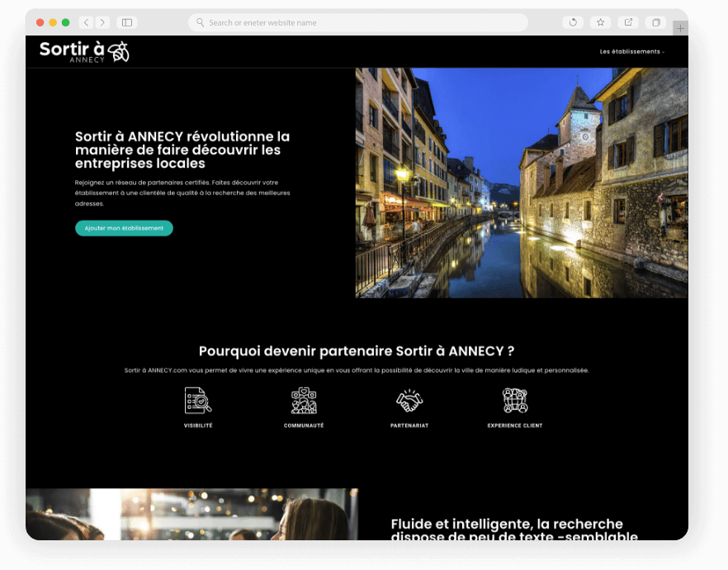728x570 pixels.
Task: Click the Experience Client globe icon
Action: click(515, 401)
